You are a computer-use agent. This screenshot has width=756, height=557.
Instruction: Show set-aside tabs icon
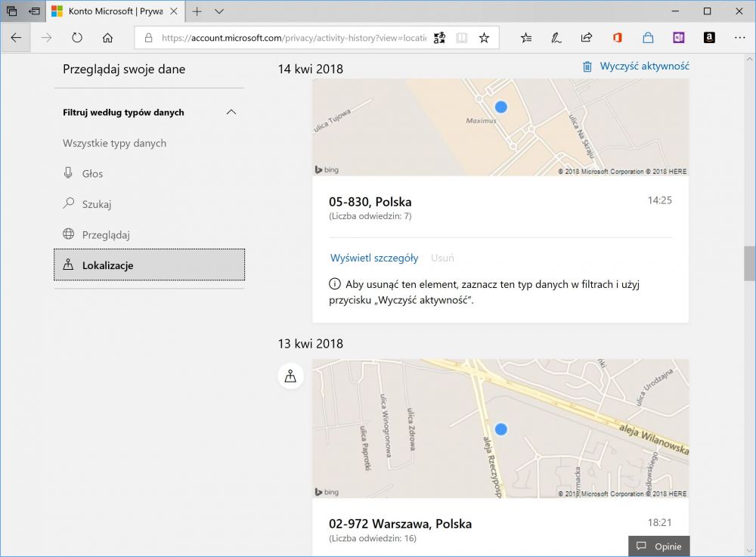[x=11, y=11]
